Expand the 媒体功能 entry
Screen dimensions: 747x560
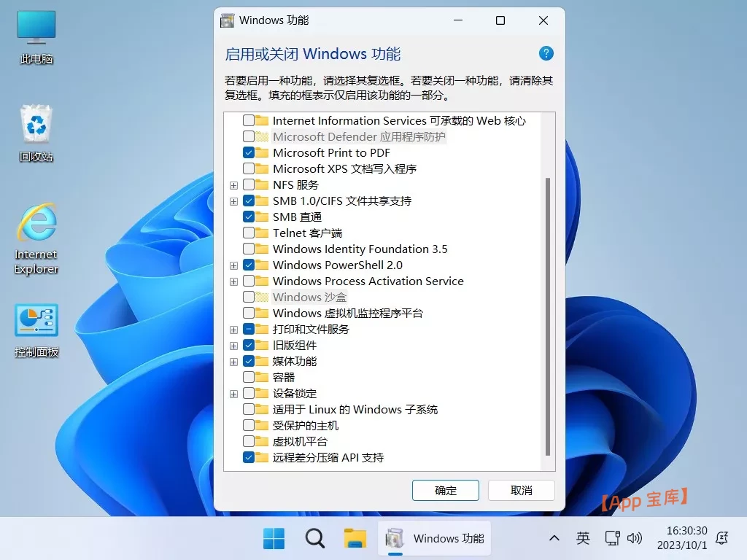point(233,361)
